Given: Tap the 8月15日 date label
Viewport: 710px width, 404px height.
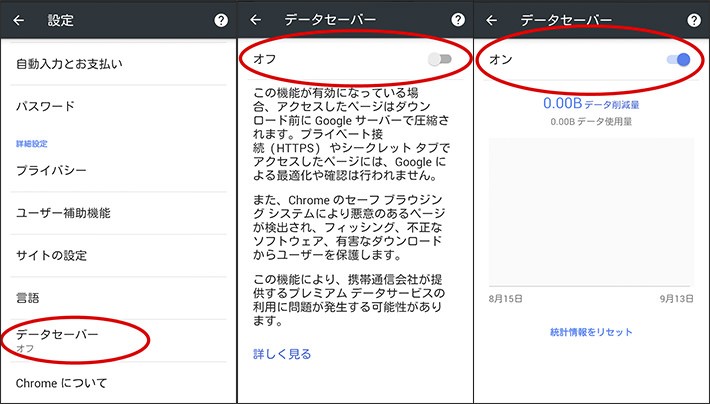Looking at the screenshot, I should click(x=506, y=298).
